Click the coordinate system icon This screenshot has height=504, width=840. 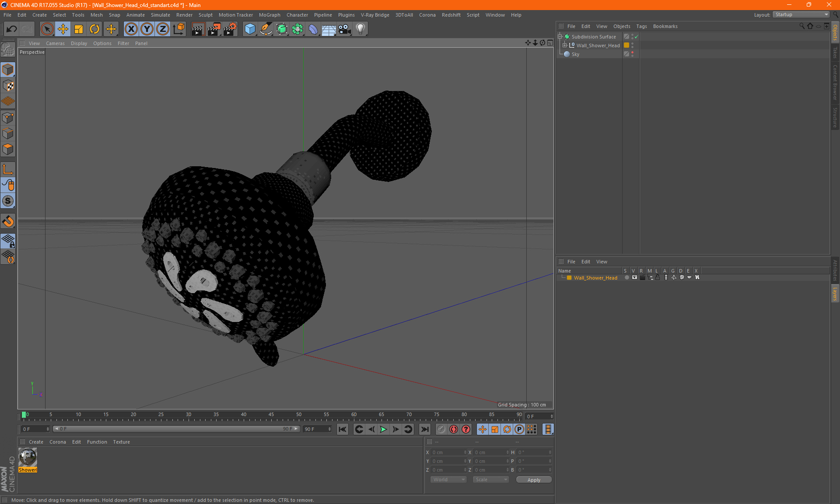tap(178, 29)
